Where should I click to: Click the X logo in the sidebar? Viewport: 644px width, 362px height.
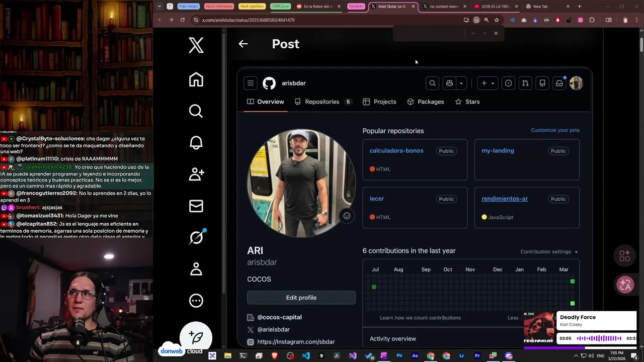(x=196, y=45)
